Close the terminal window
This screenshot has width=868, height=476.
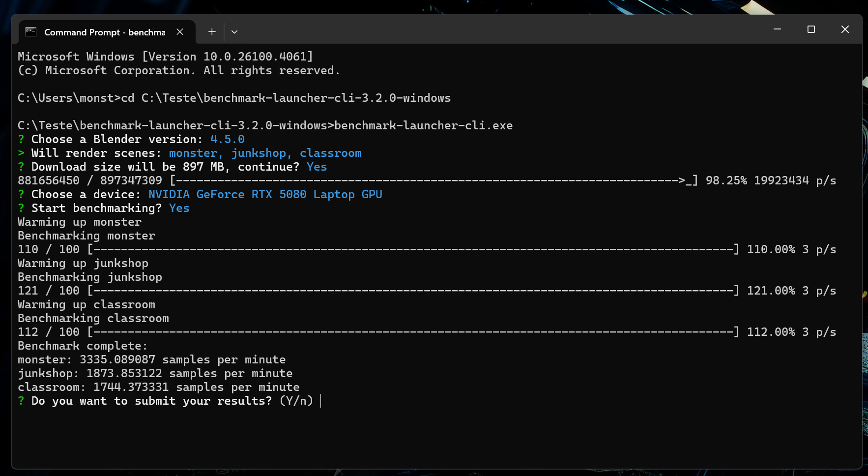click(x=845, y=30)
